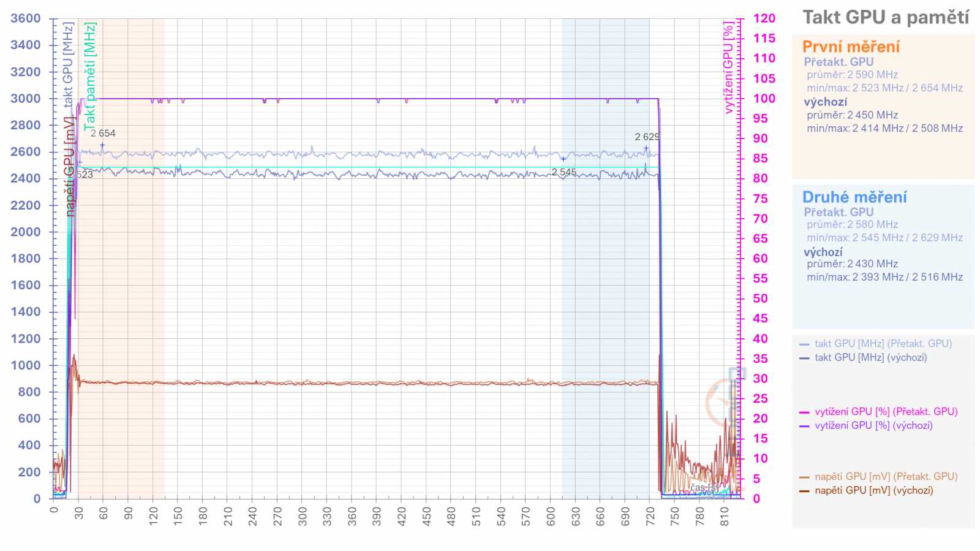Click time axis tick "150"
Image resolution: width=980 pixels, height=551 pixels.
pyautogui.click(x=178, y=516)
